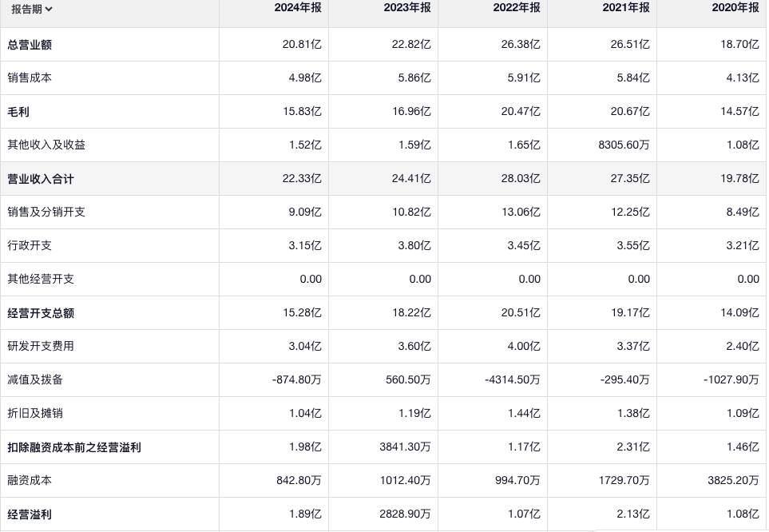Select the 经营溢利 value 1.89亿 cell
This screenshot has height=532, width=769.
305,514
